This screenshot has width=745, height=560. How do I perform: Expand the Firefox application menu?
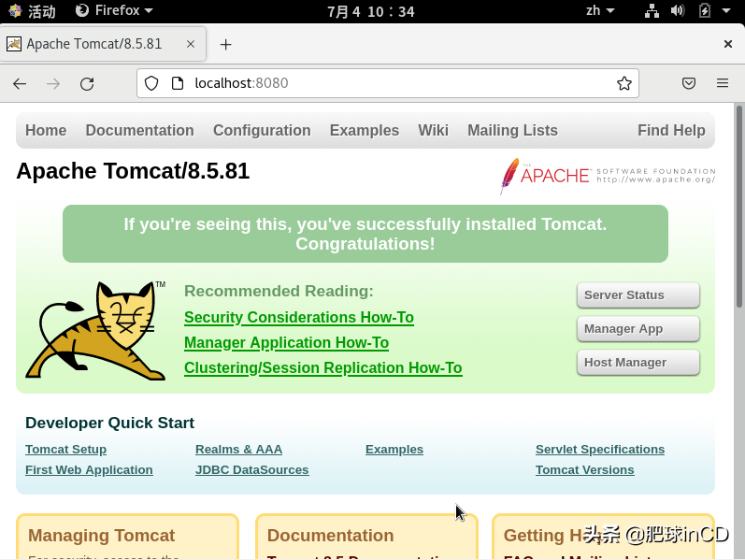point(114,10)
